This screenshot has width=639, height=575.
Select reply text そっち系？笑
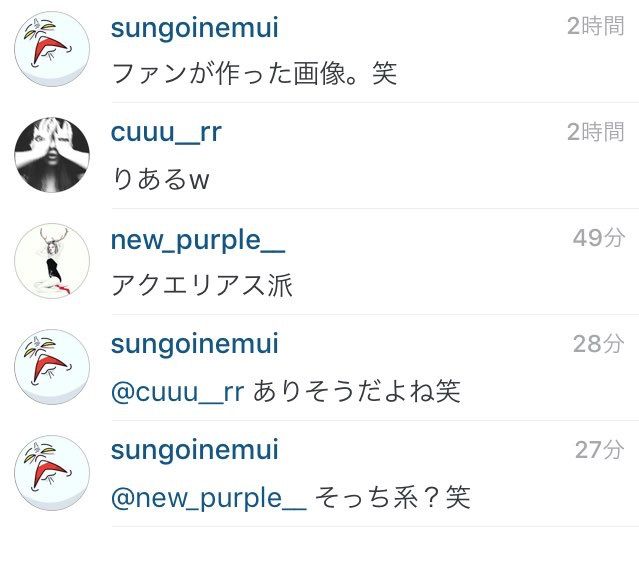coord(393,497)
